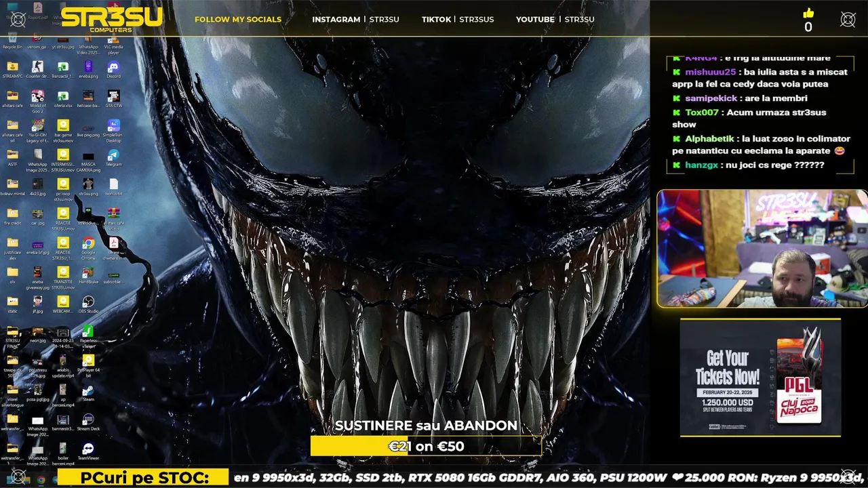Open the Discord desktop shortcut
Viewport: 868px width, 488px height.
[x=113, y=70]
